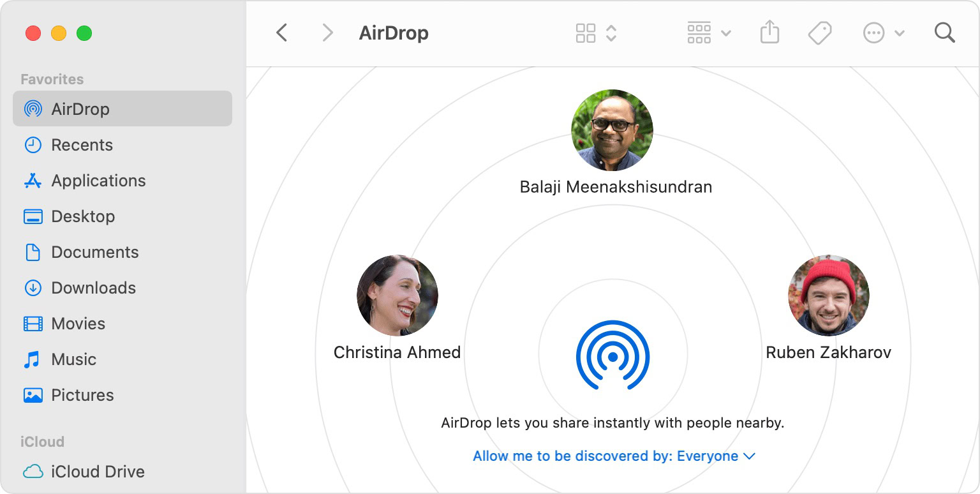Select Ruben Zakharov's avatar
This screenshot has height=494, width=980.
pyautogui.click(x=828, y=296)
